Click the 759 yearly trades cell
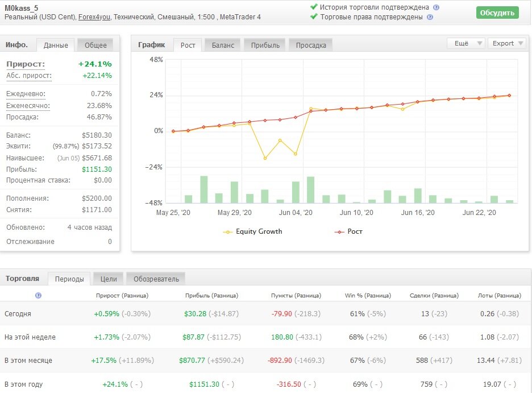This screenshot has width=532, height=393. (x=426, y=384)
